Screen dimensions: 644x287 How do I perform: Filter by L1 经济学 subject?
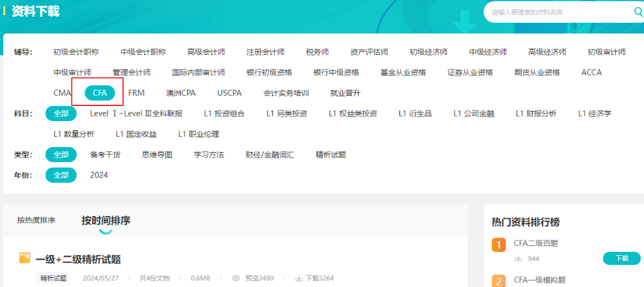point(595,113)
